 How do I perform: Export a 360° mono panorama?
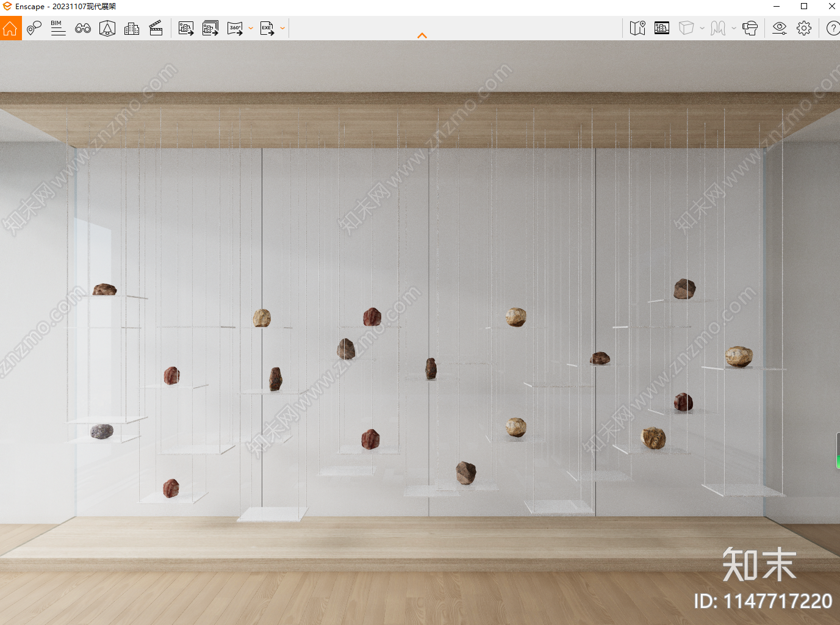pos(235,28)
